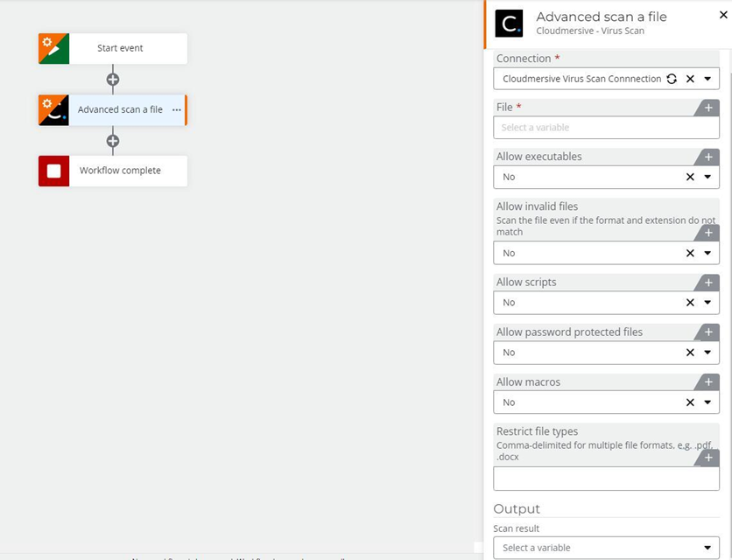Screen dimensions: 732x560
Task: Click the red Workflow complete stop icon
Action: tap(53, 171)
